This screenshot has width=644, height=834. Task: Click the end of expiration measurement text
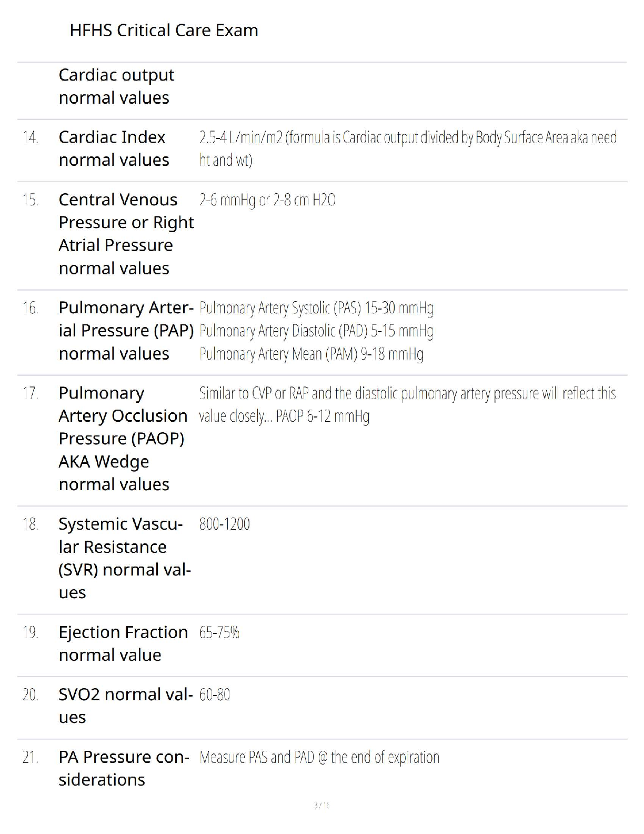(319, 758)
